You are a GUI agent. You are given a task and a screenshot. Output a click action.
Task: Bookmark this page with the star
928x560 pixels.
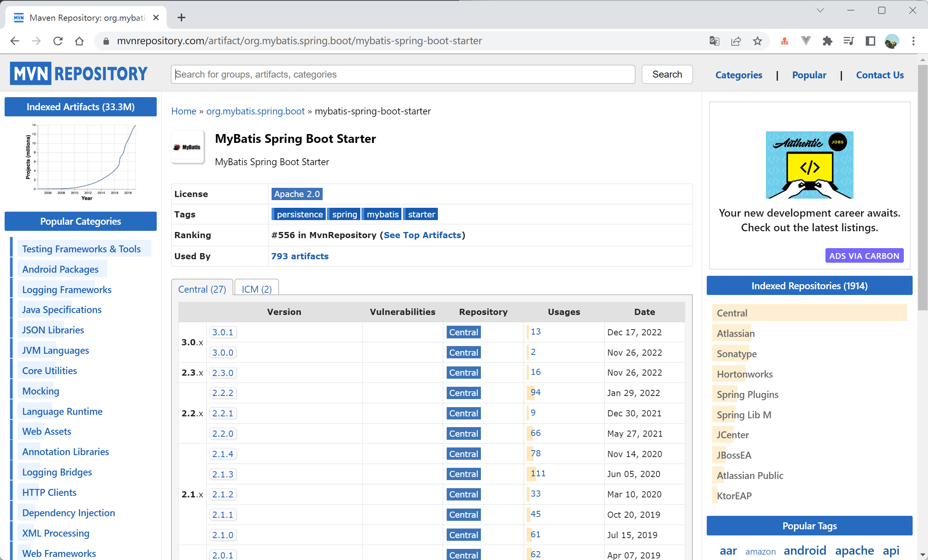click(757, 41)
